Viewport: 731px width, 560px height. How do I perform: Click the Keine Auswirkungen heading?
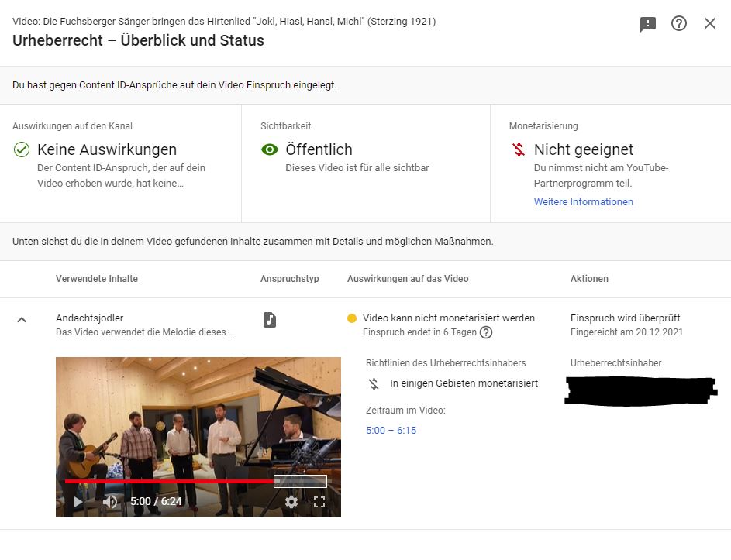click(107, 149)
